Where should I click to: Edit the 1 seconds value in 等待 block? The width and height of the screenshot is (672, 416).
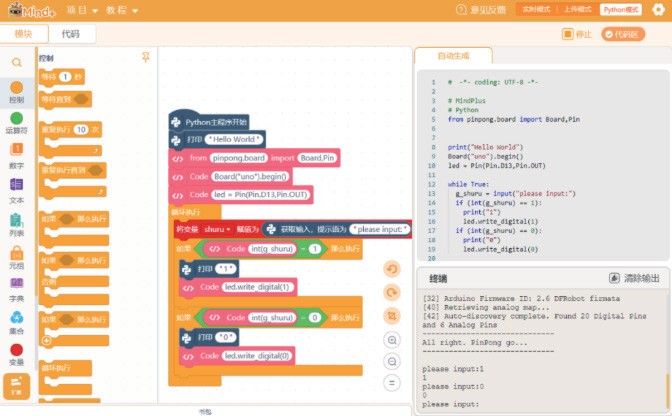click(65, 77)
